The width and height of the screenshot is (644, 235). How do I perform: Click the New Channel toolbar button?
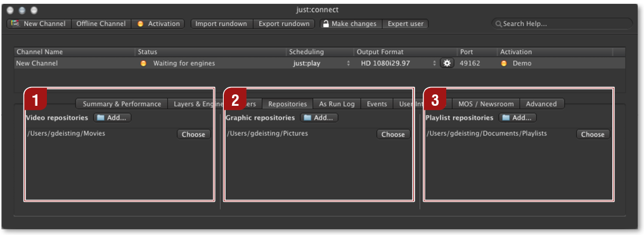(39, 24)
